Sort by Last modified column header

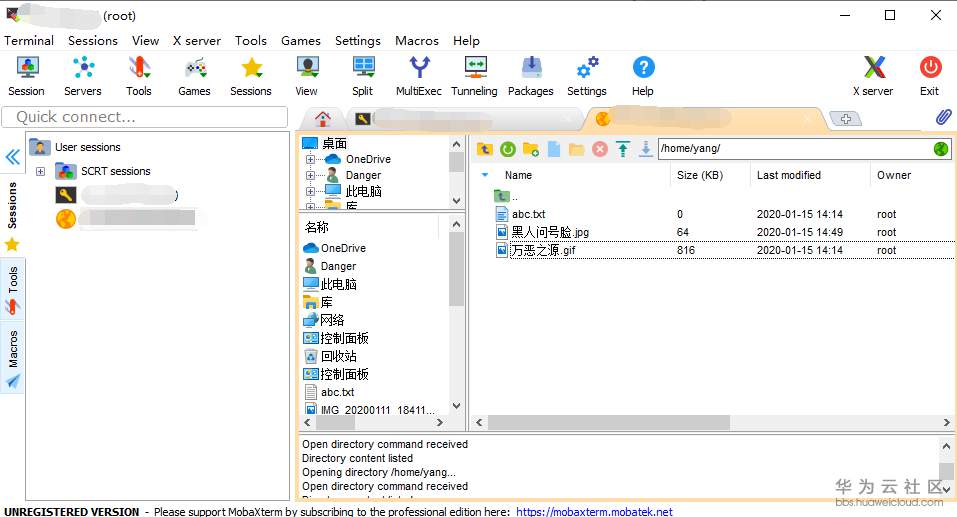click(x=789, y=175)
